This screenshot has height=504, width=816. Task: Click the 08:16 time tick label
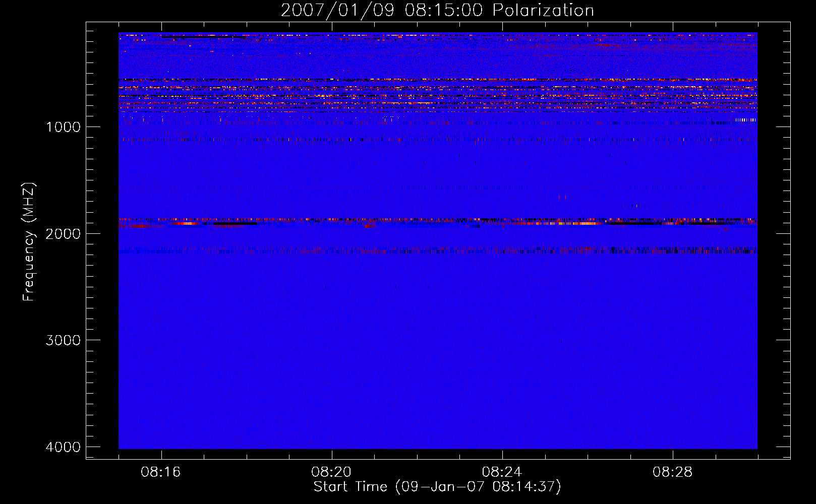[x=161, y=472]
